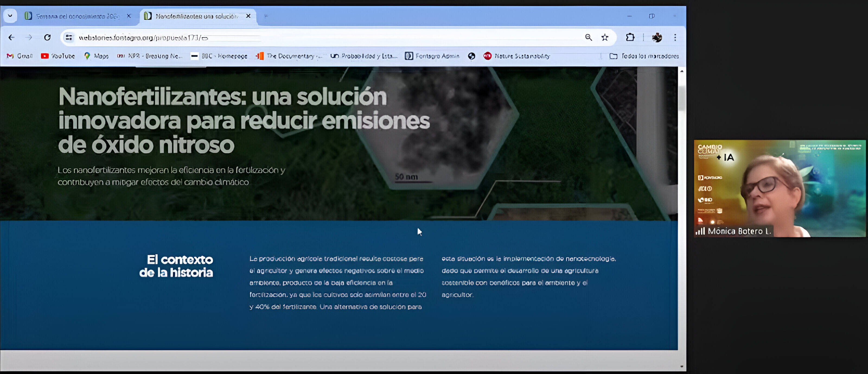Open the tab search chevron
This screenshot has height=374, width=868.
[9, 15]
